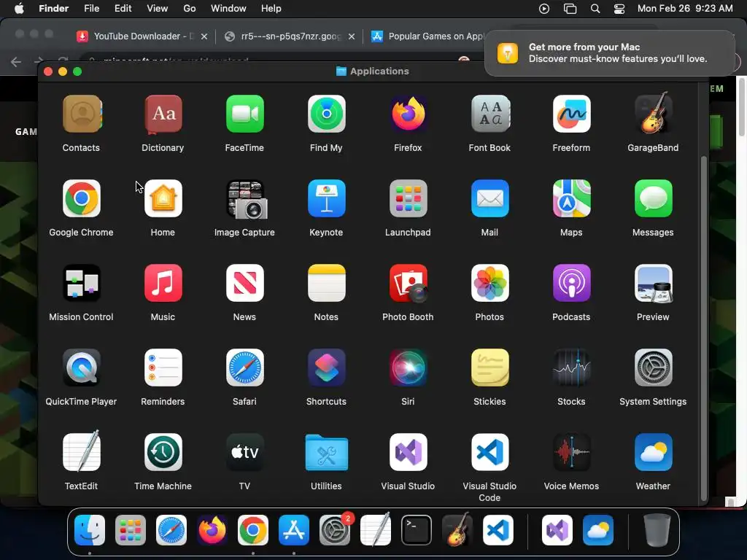Screen dimensions: 747x560
Task: Launch the Apple TV app icon
Action: point(244,452)
